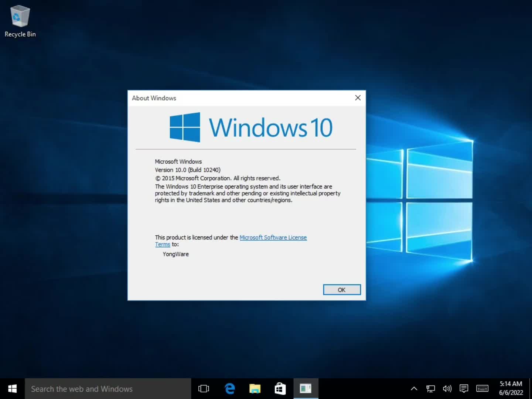Click OK in About Windows dialog
Viewport: 532px width, 399px height.
(x=342, y=290)
